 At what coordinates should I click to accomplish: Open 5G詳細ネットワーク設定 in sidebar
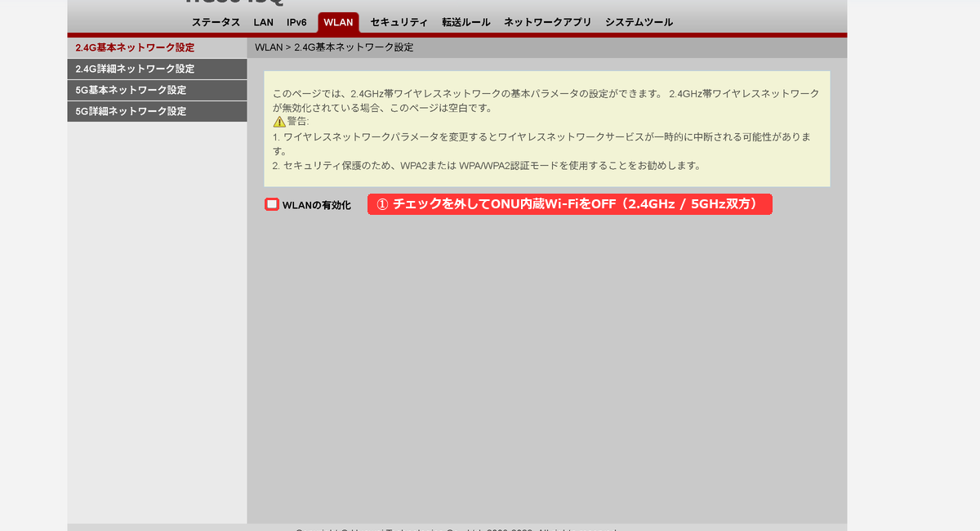point(157,111)
